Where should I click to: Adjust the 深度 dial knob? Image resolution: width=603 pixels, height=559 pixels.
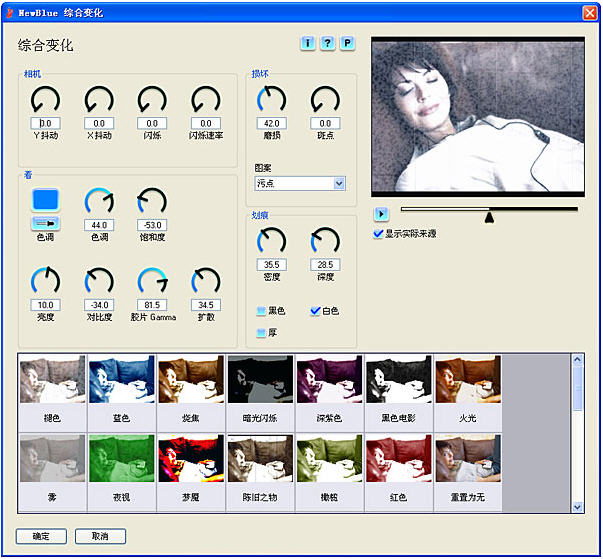tap(325, 241)
